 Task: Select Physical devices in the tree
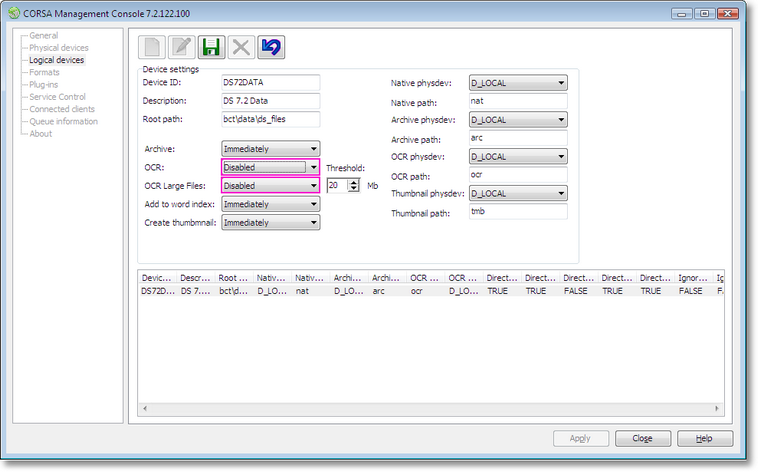[x=59, y=47]
